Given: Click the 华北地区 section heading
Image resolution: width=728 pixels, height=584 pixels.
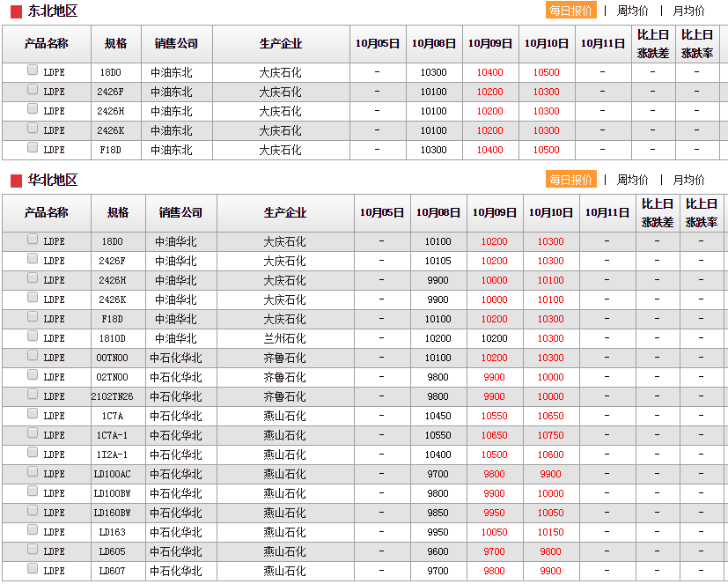Looking at the screenshot, I should click(x=53, y=180).
